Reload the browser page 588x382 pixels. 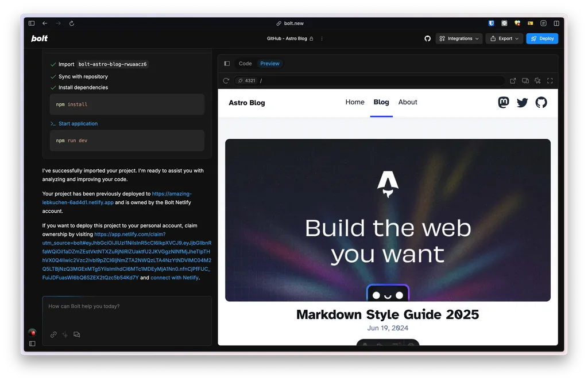(72, 23)
